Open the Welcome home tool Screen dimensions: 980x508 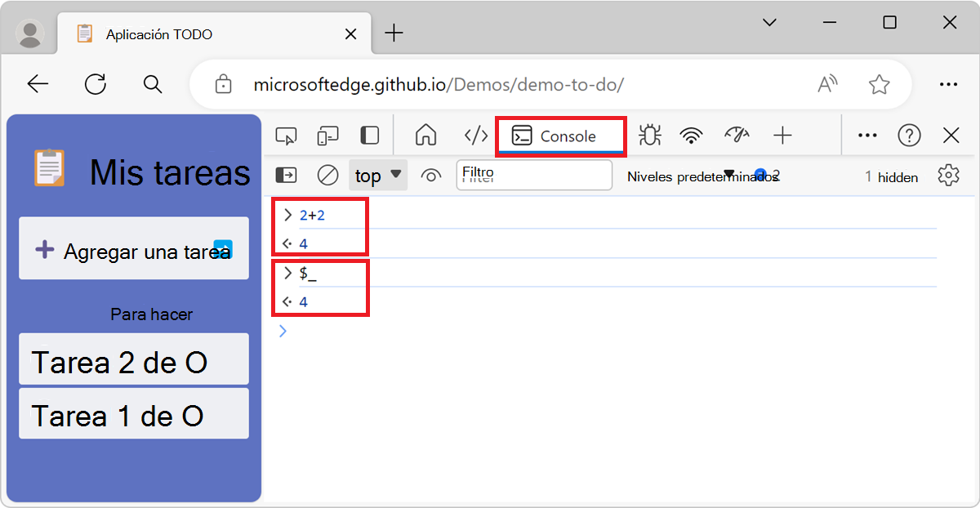426,136
